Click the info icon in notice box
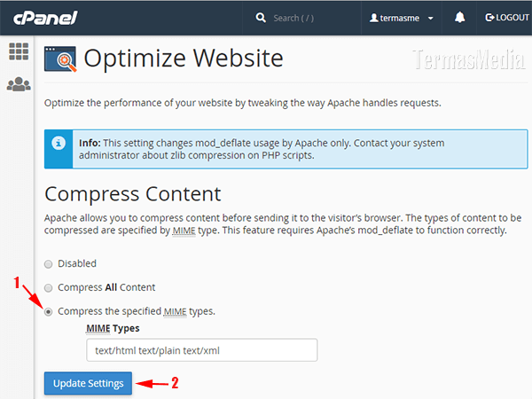Viewport: 532px width, 399px height. pyautogui.click(x=59, y=143)
